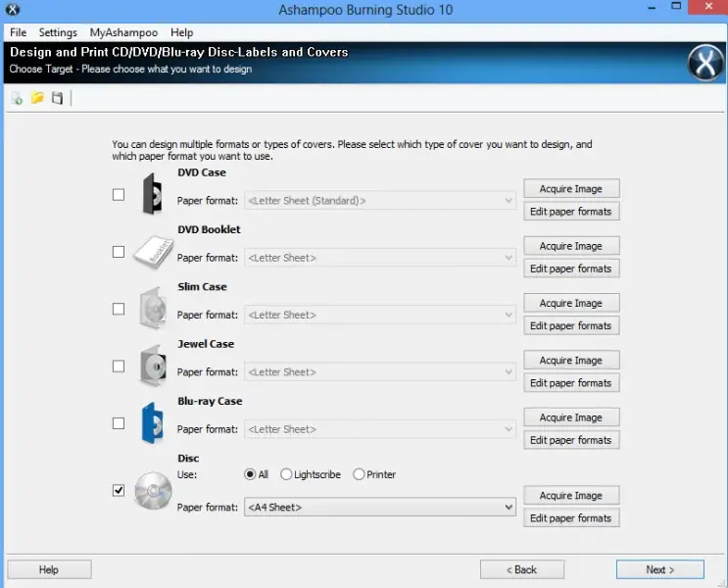Viewport: 728px width, 588px height.
Task: Tick the Jewel Case checkbox
Action: (119, 366)
